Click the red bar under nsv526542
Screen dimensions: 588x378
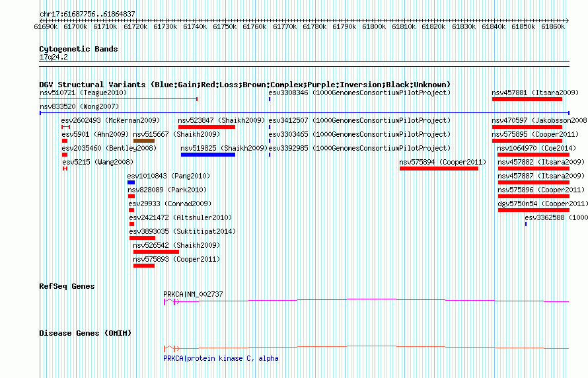click(x=156, y=252)
